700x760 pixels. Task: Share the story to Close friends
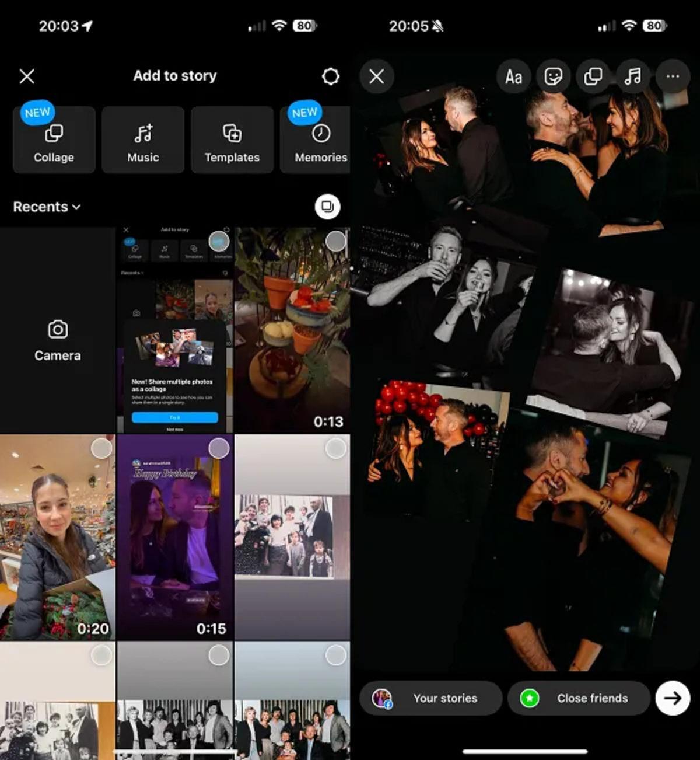(x=578, y=698)
